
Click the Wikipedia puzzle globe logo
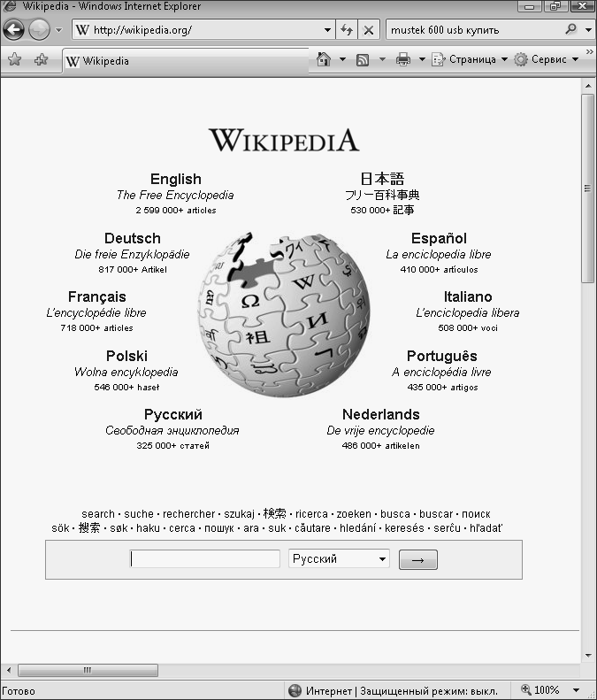[284, 314]
